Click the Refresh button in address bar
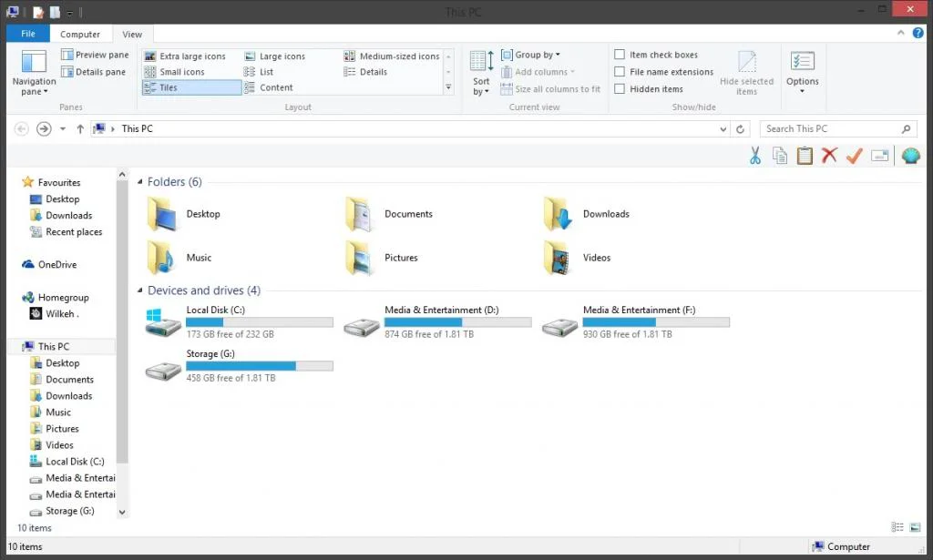This screenshot has height=560, width=933. click(x=740, y=129)
